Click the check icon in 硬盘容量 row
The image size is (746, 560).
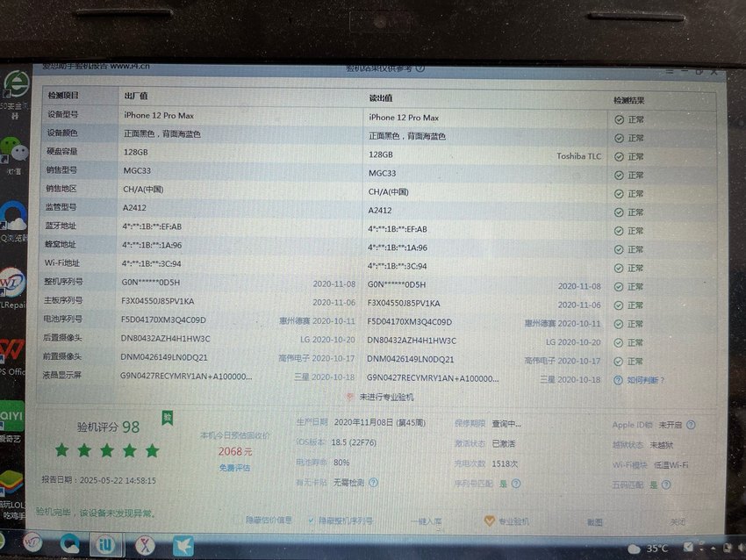point(619,156)
